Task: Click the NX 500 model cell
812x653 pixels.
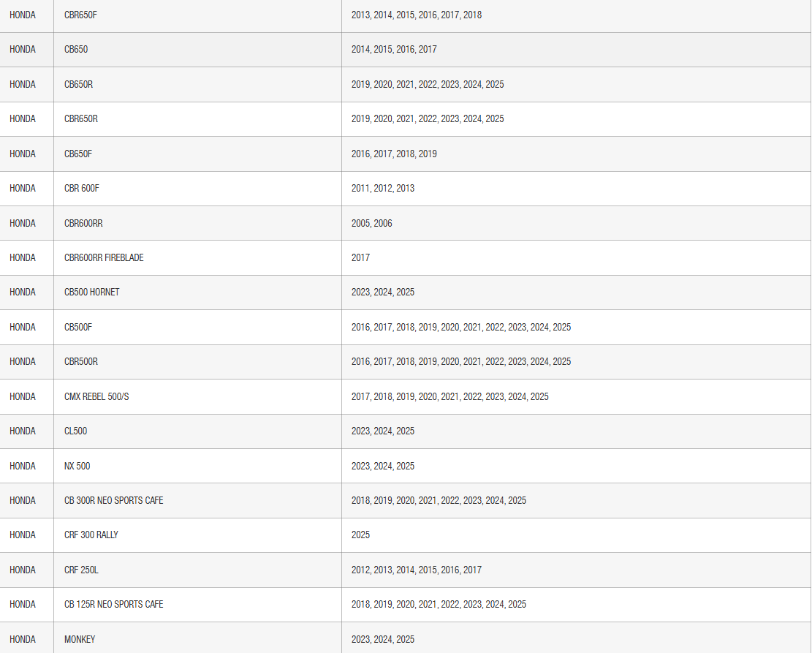Action: click(x=77, y=466)
